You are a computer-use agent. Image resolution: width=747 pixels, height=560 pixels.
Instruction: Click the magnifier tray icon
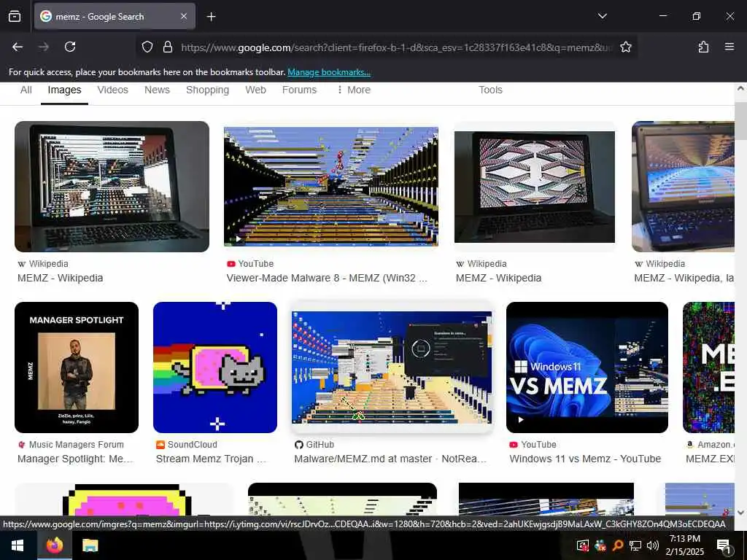(x=618, y=545)
